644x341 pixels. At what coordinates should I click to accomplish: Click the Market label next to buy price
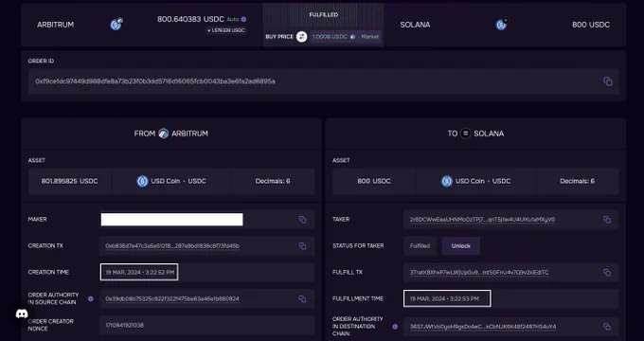tap(369, 37)
